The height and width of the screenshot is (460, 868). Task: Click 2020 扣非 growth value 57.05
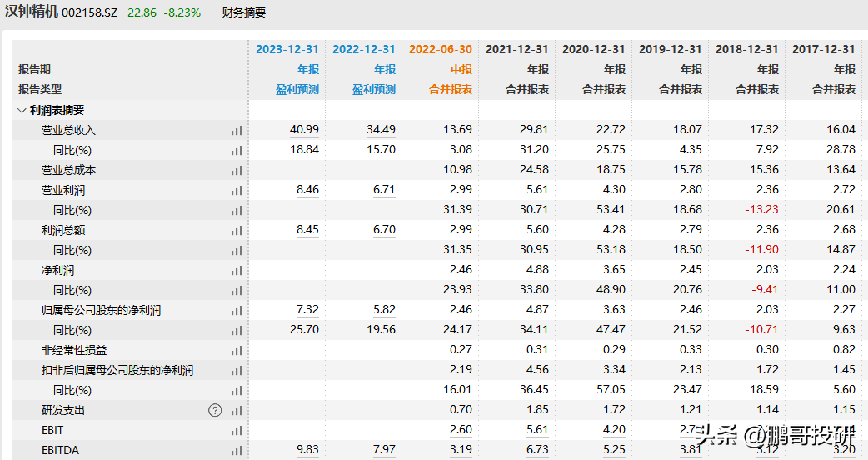point(611,389)
